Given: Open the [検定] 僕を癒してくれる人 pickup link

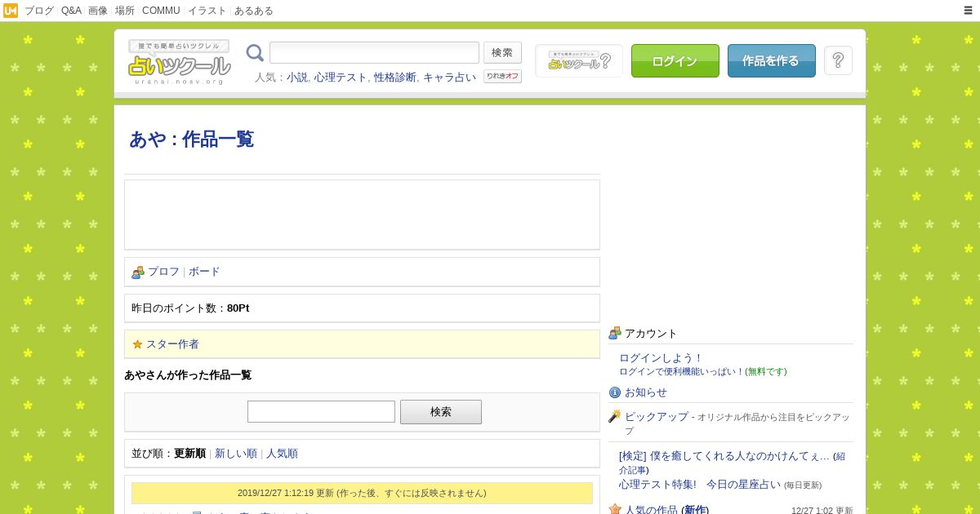Looking at the screenshot, I should [x=724, y=456].
